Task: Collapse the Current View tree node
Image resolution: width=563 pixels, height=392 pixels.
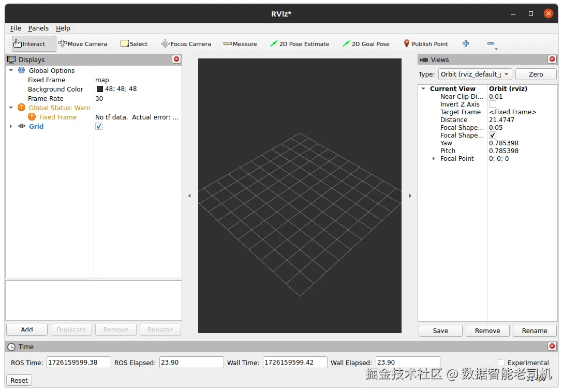Action: point(423,88)
